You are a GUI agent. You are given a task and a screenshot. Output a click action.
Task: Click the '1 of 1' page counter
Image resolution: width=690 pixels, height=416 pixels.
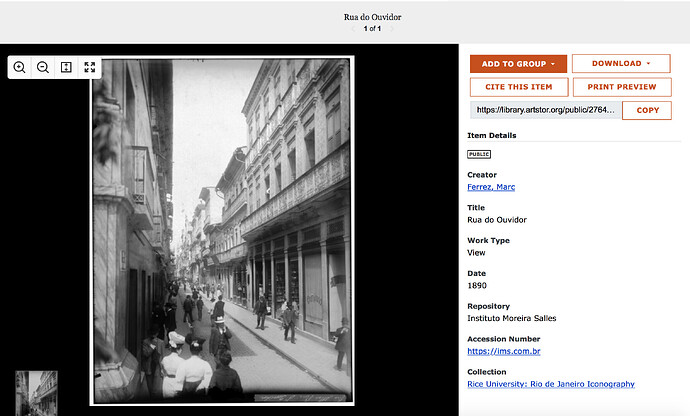coord(372,29)
